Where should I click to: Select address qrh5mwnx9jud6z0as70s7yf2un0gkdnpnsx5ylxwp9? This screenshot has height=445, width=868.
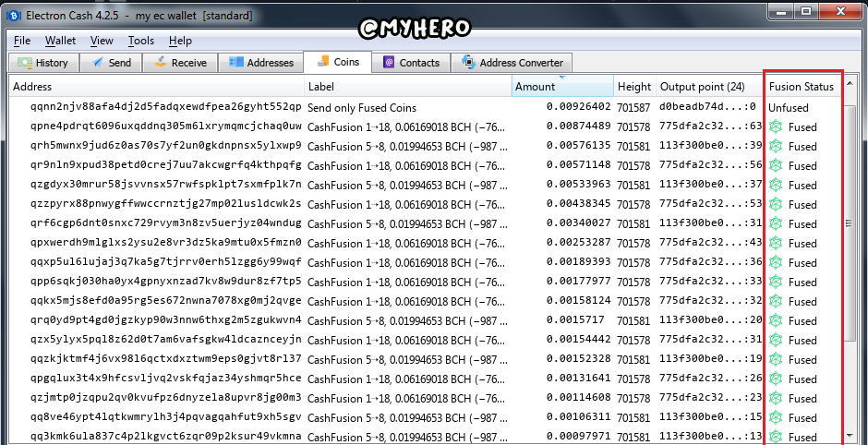166,146
